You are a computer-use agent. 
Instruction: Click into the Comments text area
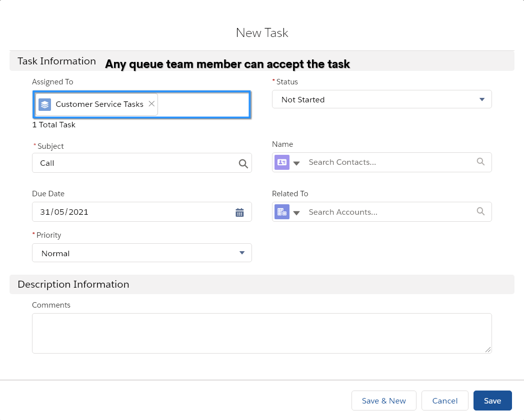point(261,333)
